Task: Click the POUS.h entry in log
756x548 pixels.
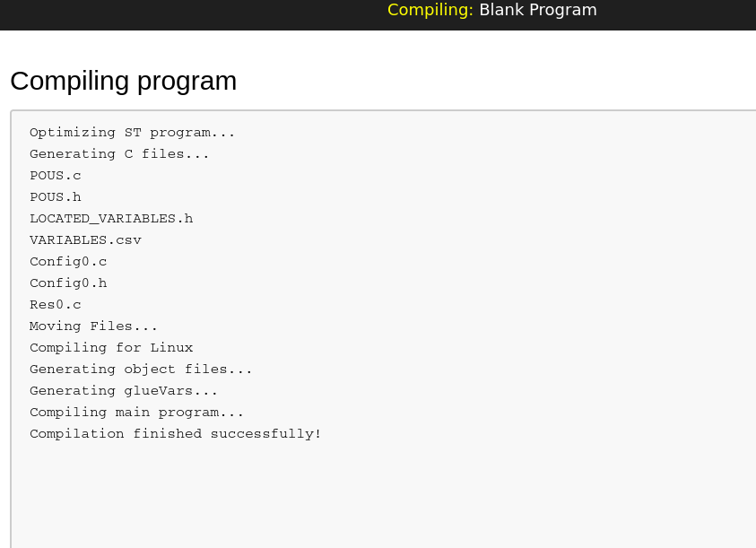Action: [x=56, y=196]
